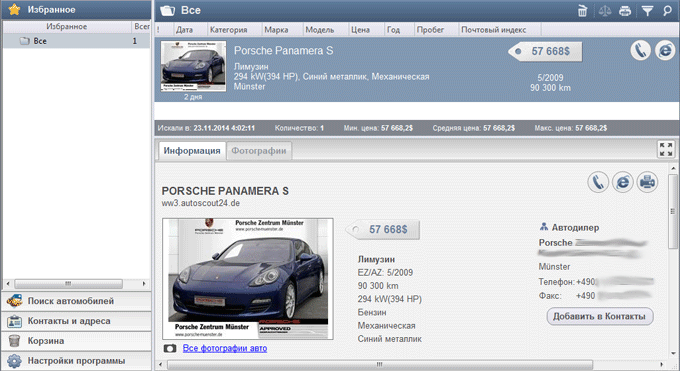Print details using the round printer icon
Viewport: 680px width, 371px height.
[x=647, y=182]
